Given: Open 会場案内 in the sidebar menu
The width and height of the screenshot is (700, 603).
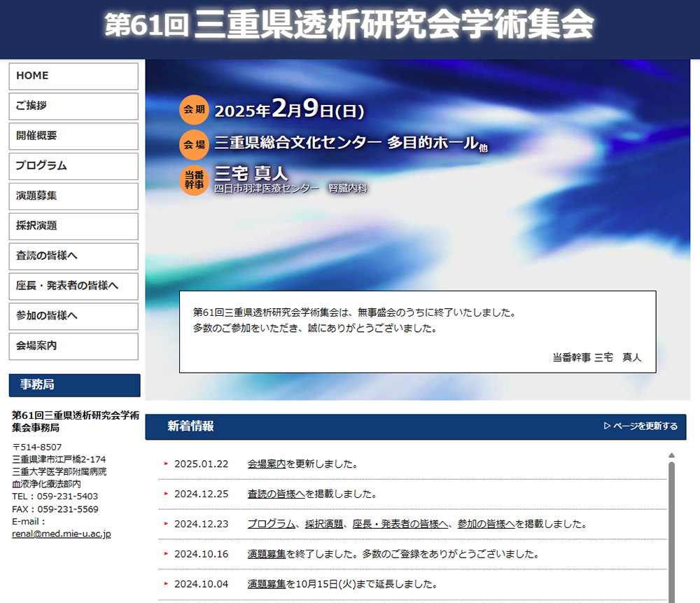Looking at the screenshot, I should [x=73, y=346].
